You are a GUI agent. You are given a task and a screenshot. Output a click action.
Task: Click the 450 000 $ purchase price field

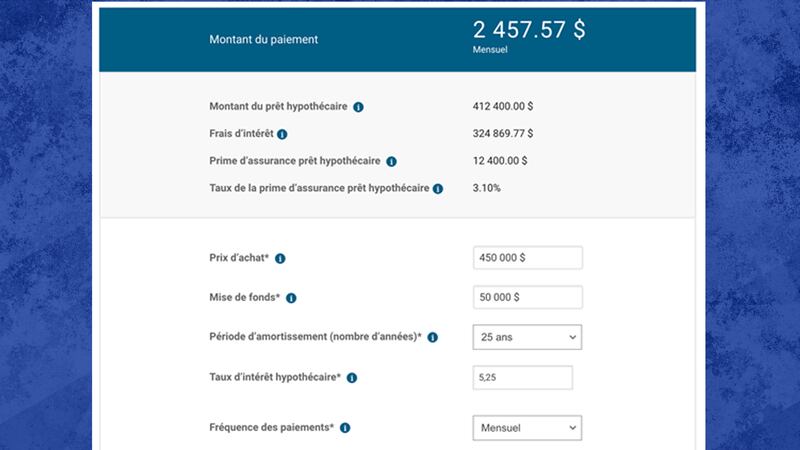click(527, 258)
